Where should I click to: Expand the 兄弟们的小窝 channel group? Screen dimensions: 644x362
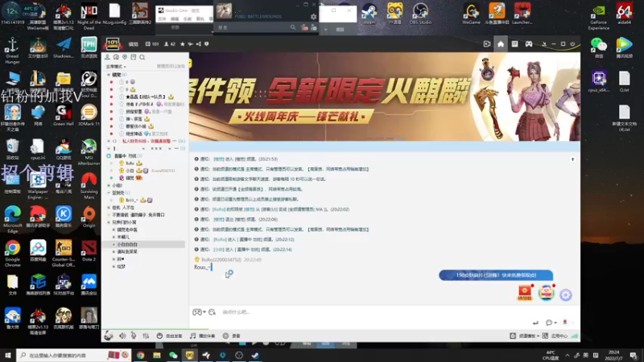[x=109, y=223]
